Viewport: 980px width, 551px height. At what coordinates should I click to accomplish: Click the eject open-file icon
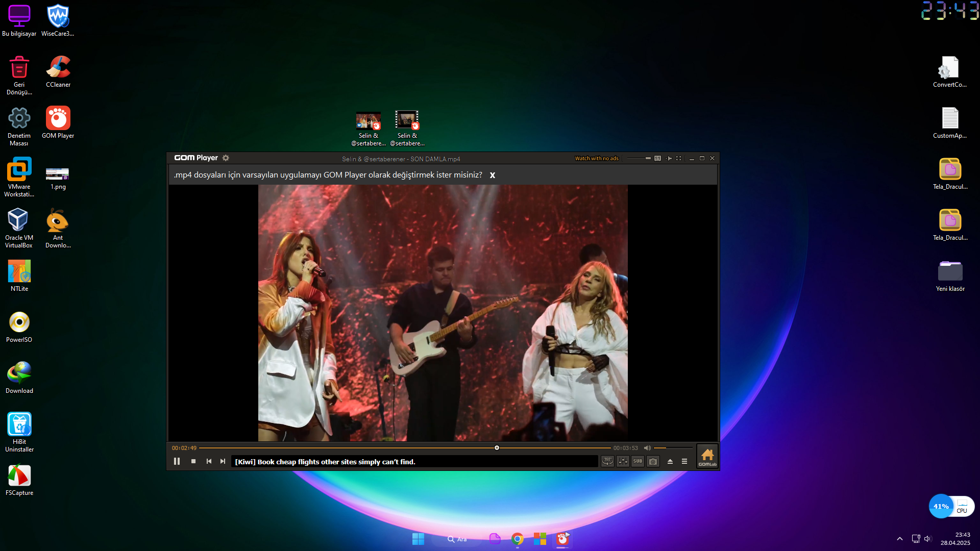click(x=670, y=461)
